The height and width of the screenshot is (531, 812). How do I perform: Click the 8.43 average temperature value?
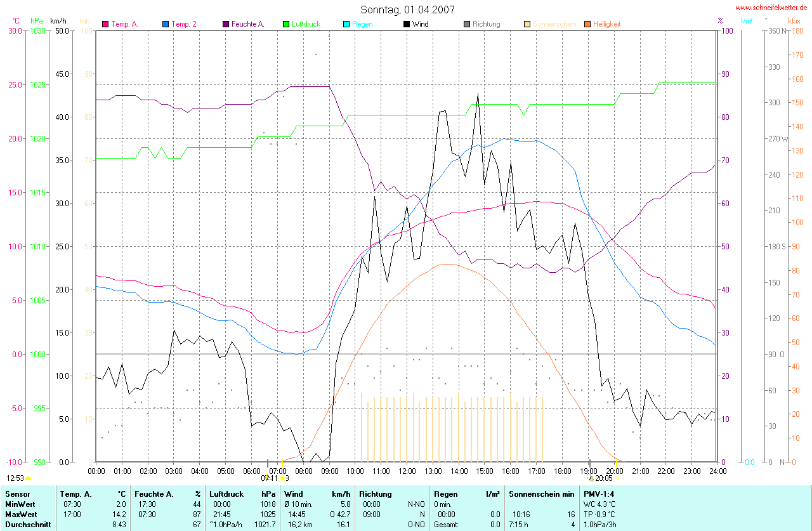pyautogui.click(x=121, y=525)
